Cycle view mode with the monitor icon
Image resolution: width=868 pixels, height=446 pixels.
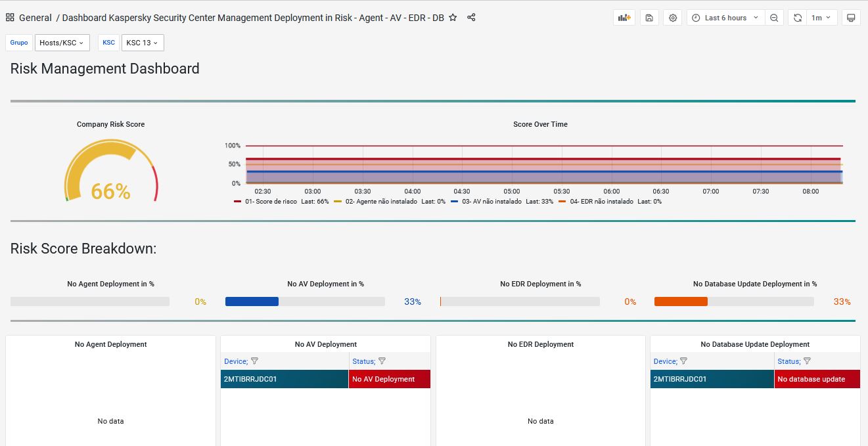[x=851, y=18]
